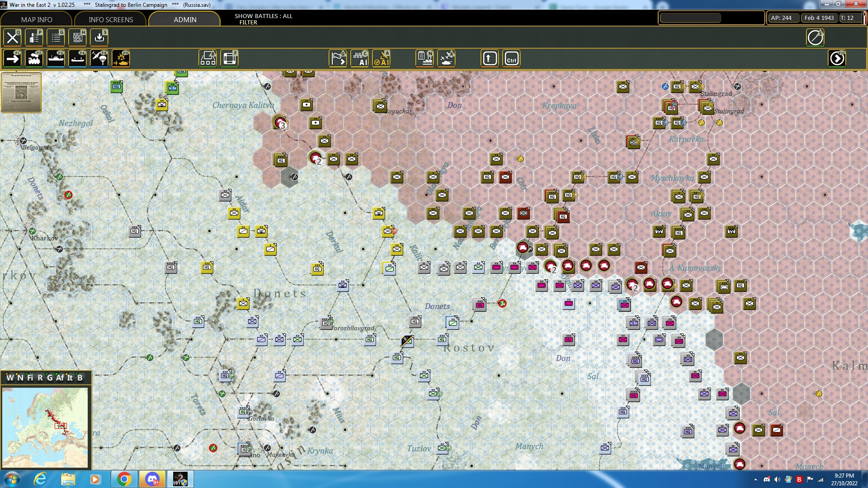Open the SHOW BATTLES : ALL selector

[x=263, y=16]
